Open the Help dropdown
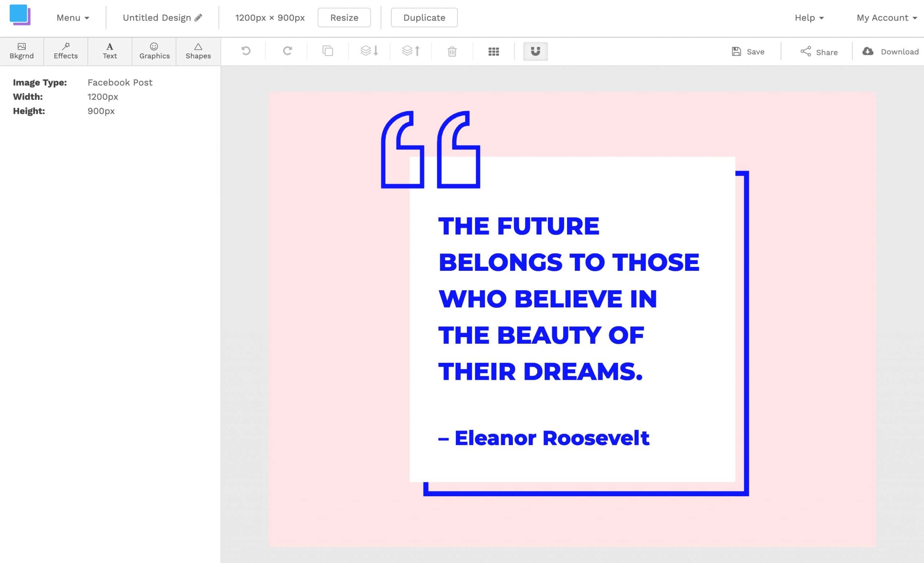The width and height of the screenshot is (924, 563). [809, 18]
